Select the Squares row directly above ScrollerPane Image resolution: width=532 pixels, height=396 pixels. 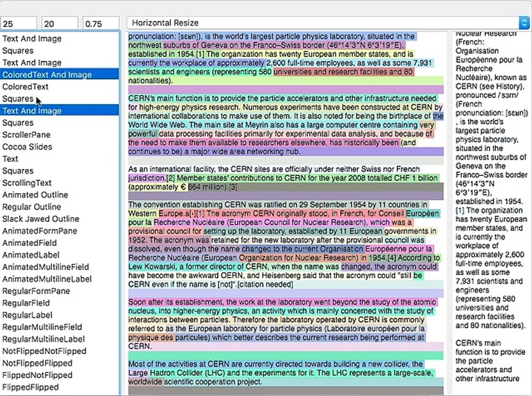click(x=60, y=123)
